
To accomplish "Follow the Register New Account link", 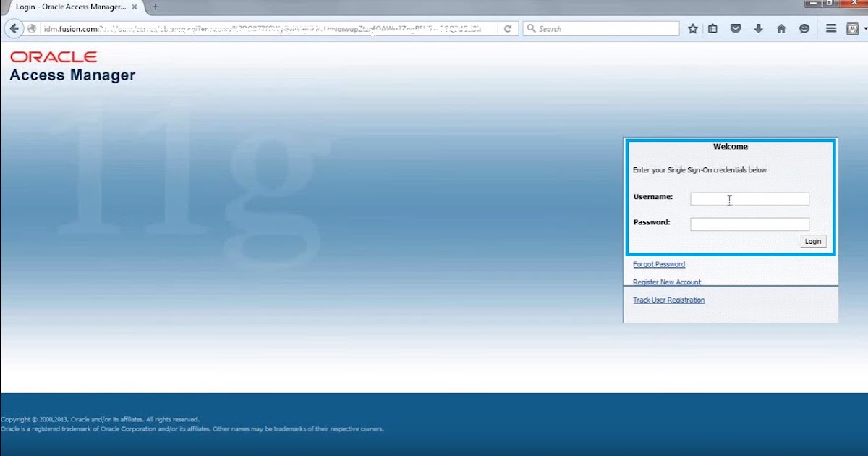I will point(665,282).
